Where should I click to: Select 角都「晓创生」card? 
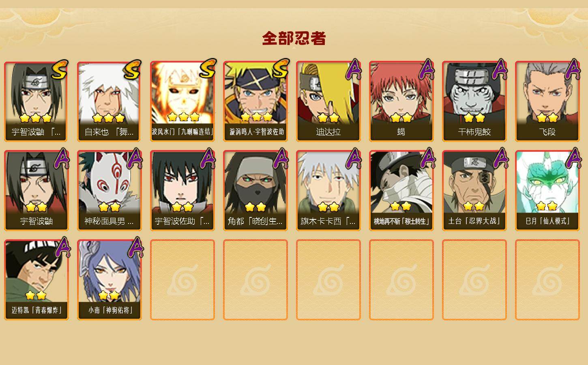tap(255, 191)
